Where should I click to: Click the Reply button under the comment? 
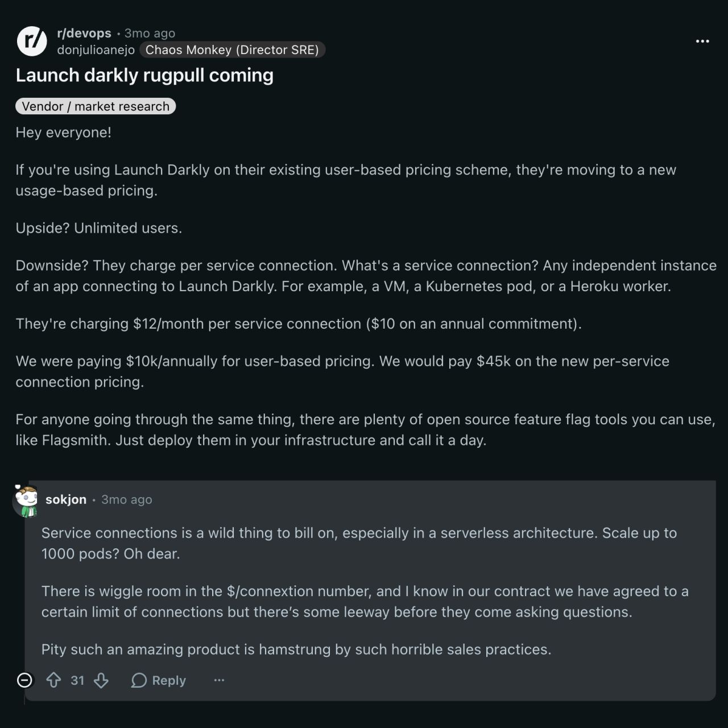click(159, 680)
